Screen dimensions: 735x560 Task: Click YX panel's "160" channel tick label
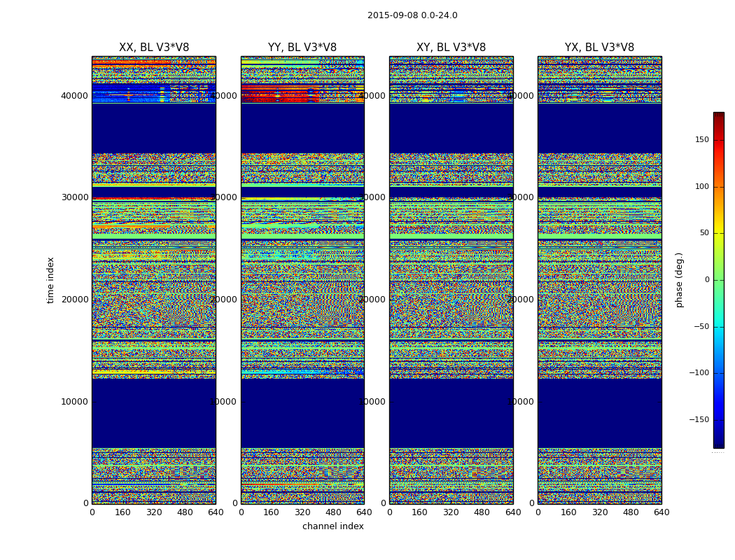(x=568, y=512)
